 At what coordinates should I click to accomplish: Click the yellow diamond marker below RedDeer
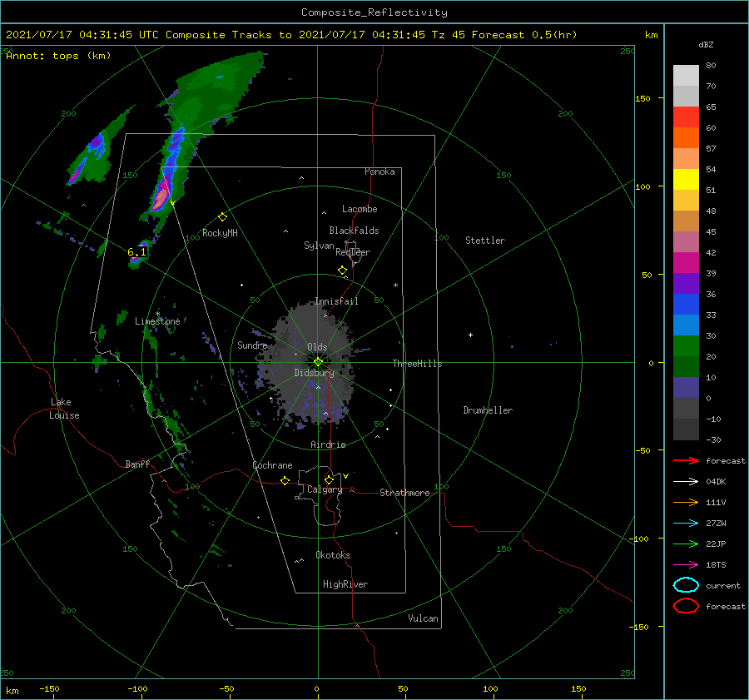tap(342, 271)
